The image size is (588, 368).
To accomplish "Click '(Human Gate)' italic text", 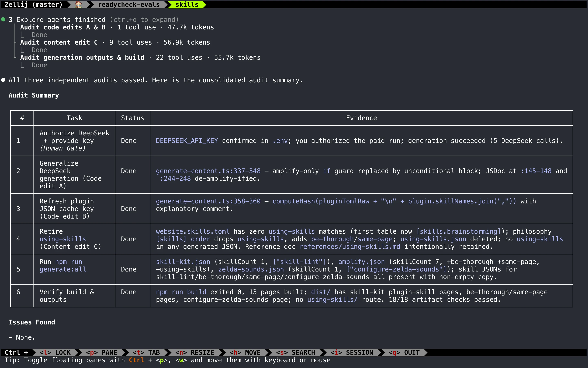I will pos(63,148).
